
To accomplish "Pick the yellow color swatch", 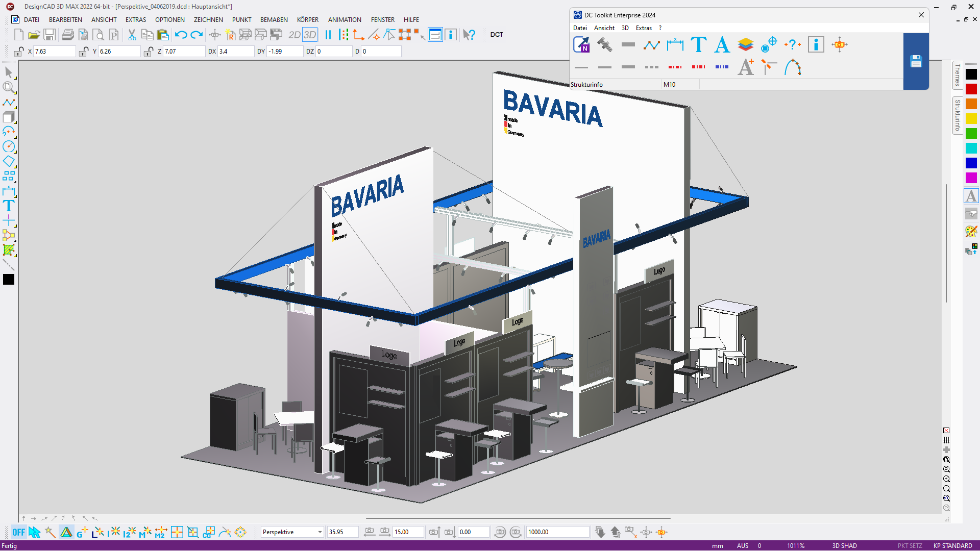I will tap(971, 119).
